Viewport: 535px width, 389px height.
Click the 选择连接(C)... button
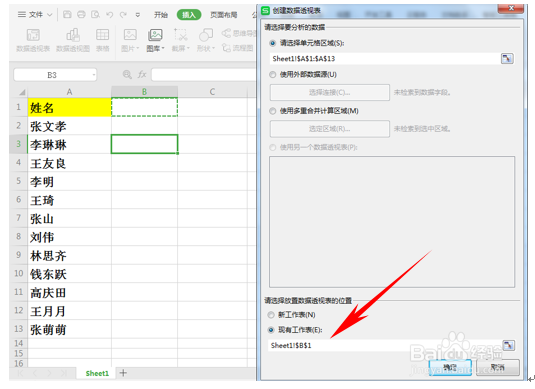(x=330, y=92)
